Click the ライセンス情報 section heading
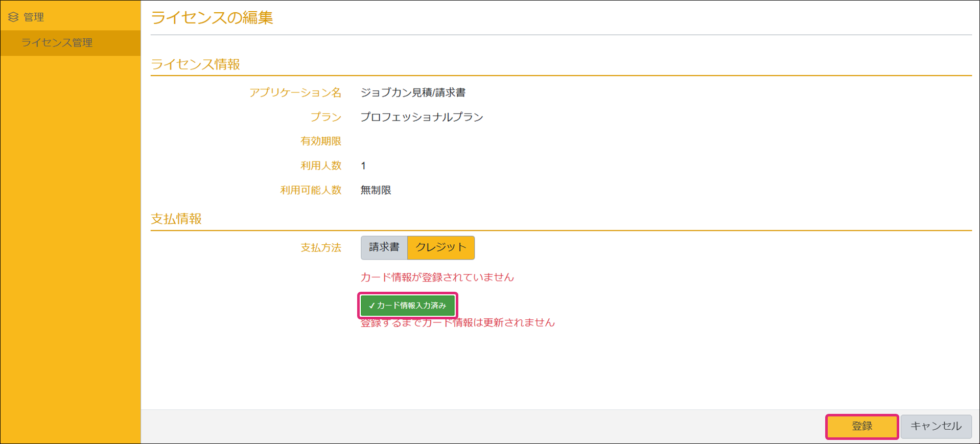The height and width of the screenshot is (444, 980). [x=195, y=64]
